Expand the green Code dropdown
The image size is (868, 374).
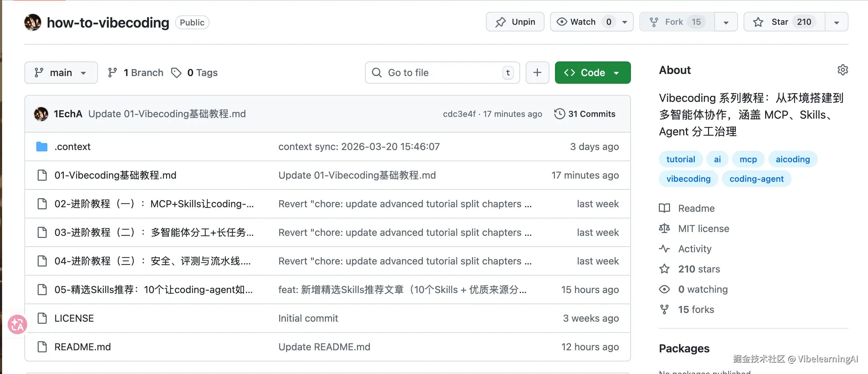pos(616,72)
